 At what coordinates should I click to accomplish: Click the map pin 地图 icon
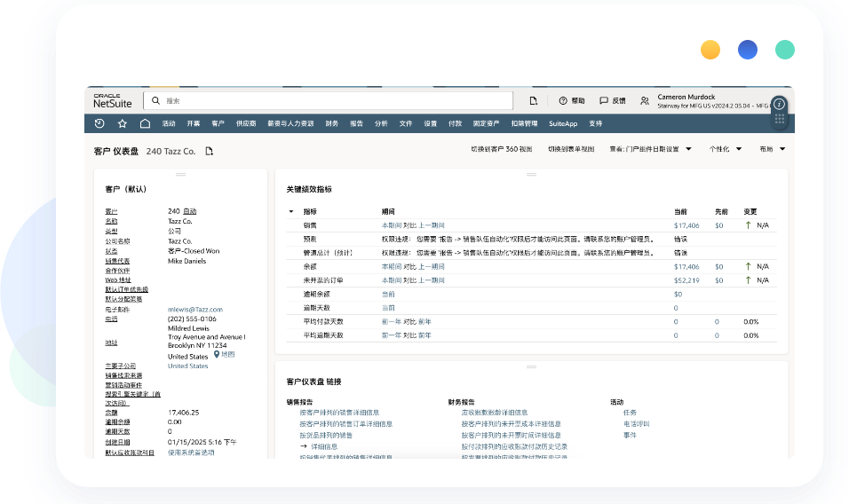217,354
